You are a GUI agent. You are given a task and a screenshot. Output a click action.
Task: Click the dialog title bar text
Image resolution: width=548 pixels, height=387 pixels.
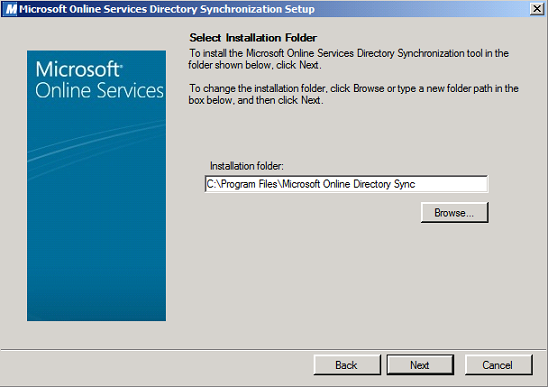click(x=167, y=9)
